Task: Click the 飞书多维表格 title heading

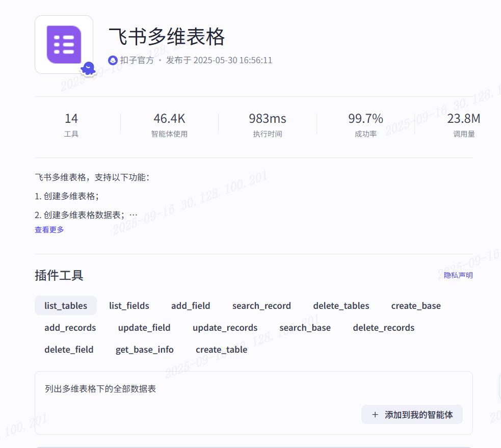Action: pos(167,36)
